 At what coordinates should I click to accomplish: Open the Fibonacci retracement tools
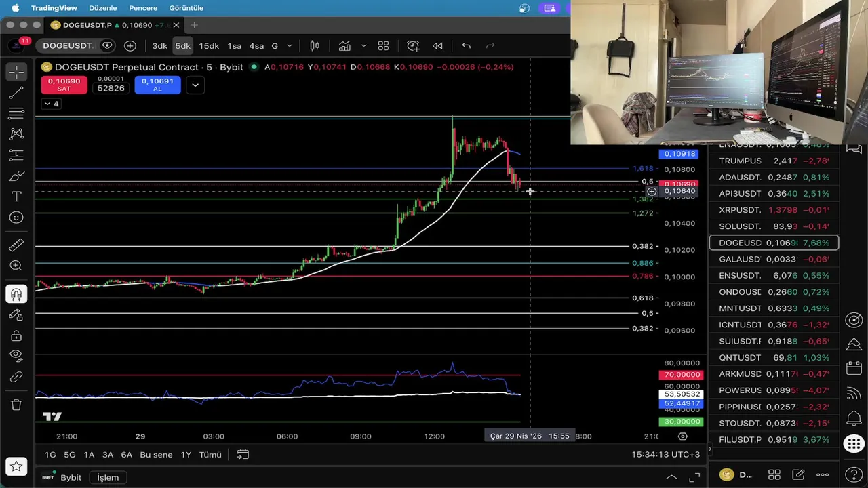16,113
